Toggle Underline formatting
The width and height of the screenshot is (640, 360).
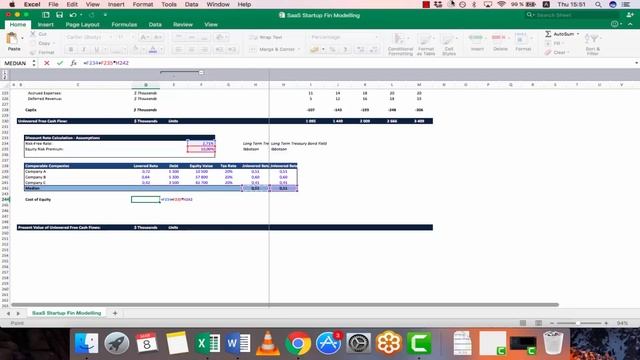pyautogui.click(x=97, y=50)
